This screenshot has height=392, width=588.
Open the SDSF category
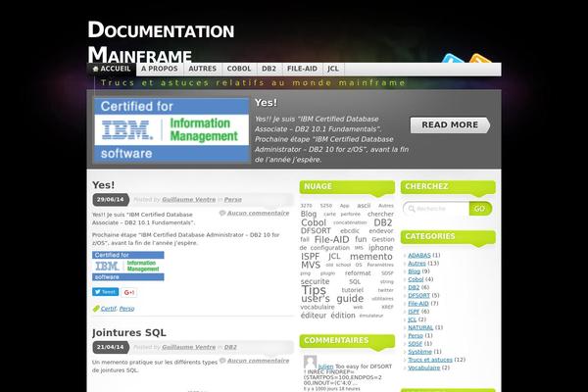click(x=416, y=343)
